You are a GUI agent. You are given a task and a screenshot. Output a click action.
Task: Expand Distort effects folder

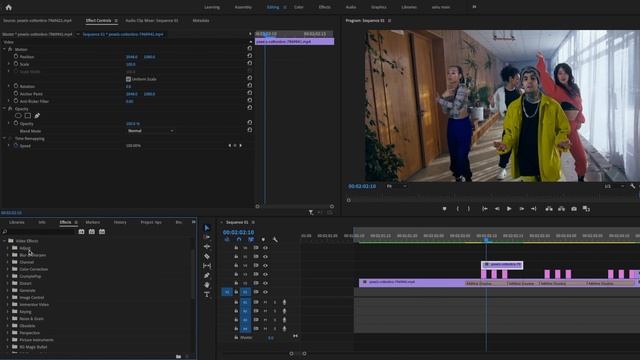click(8, 283)
